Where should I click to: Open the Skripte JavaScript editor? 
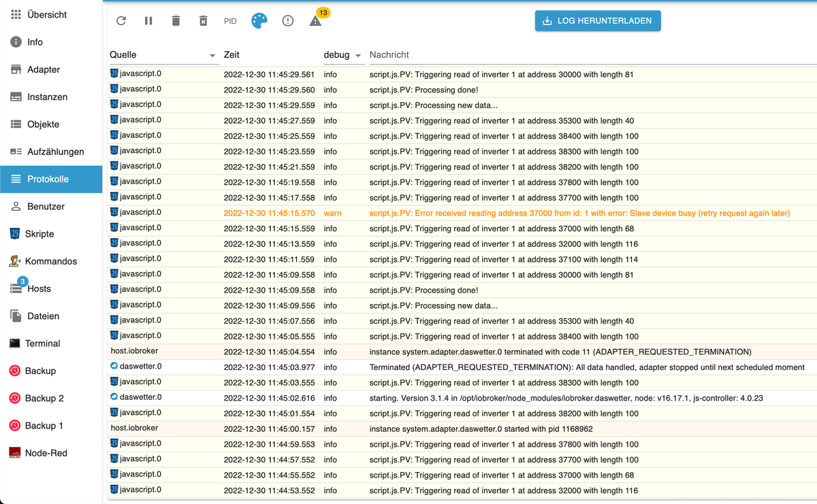click(51, 234)
